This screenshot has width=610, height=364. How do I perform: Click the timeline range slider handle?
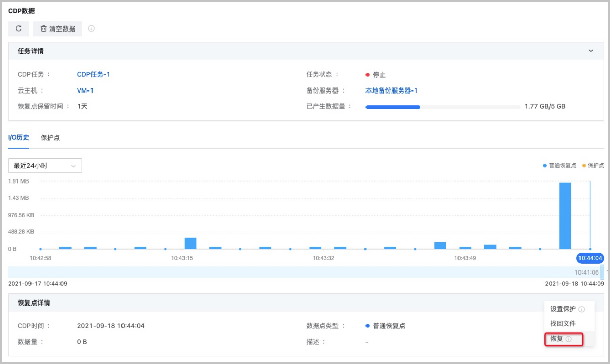coord(602,272)
